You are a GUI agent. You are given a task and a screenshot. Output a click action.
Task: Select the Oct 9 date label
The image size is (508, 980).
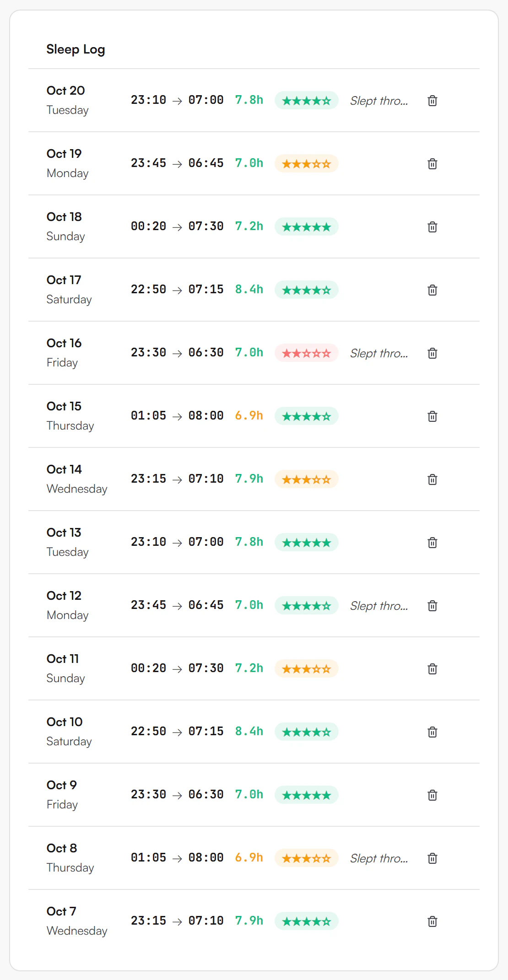[x=61, y=785]
